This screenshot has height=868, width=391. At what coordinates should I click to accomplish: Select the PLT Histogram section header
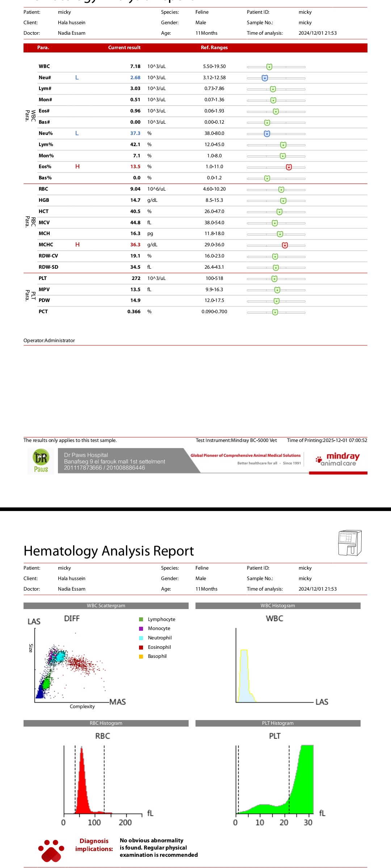coord(278,723)
